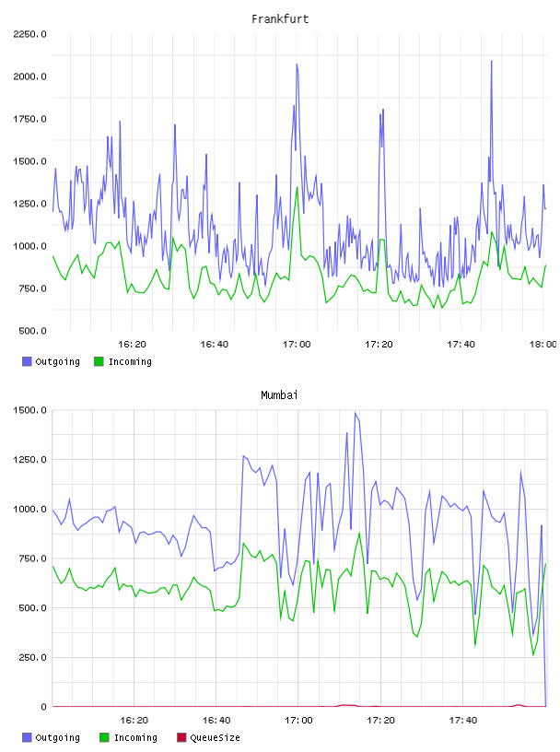The image size is (560, 752).
Task: Click Frankfurt outgoing highest spike after 17:40
Action: click(492, 62)
